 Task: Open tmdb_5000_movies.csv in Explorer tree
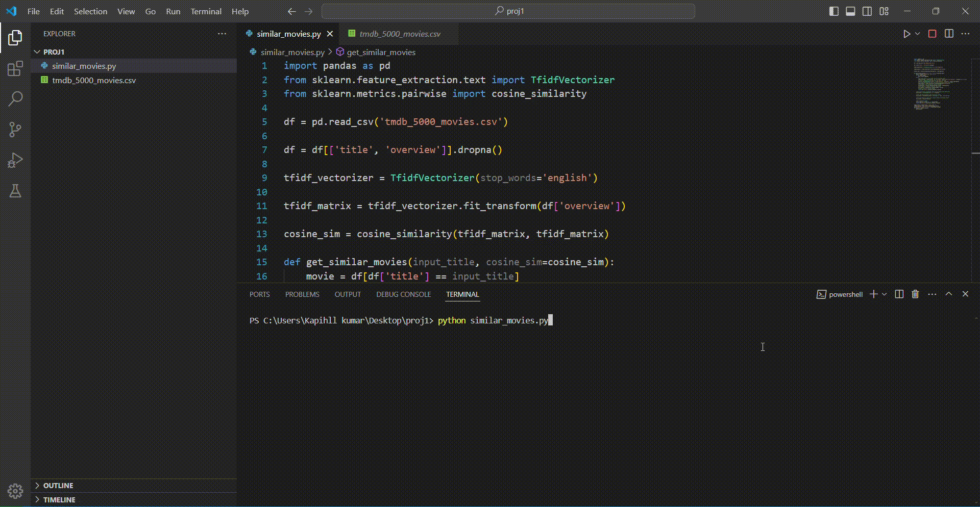click(134, 80)
